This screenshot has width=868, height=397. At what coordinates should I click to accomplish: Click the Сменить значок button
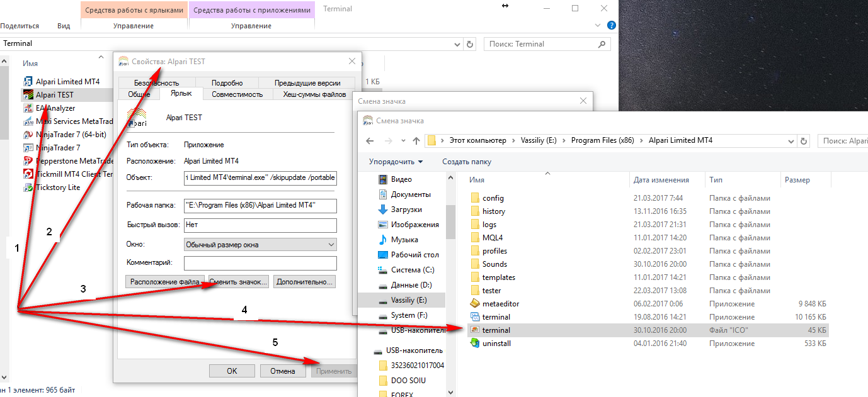pyautogui.click(x=239, y=282)
